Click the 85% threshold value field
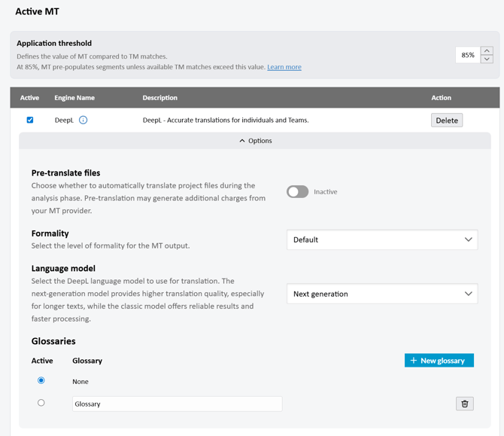Viewport: 504px width, 436px height. pyautogui.click(x=468, y=55)
